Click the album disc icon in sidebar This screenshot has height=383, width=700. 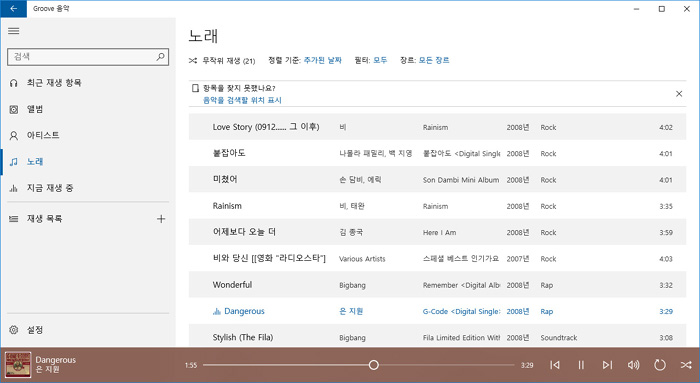(x=14, y=109)
